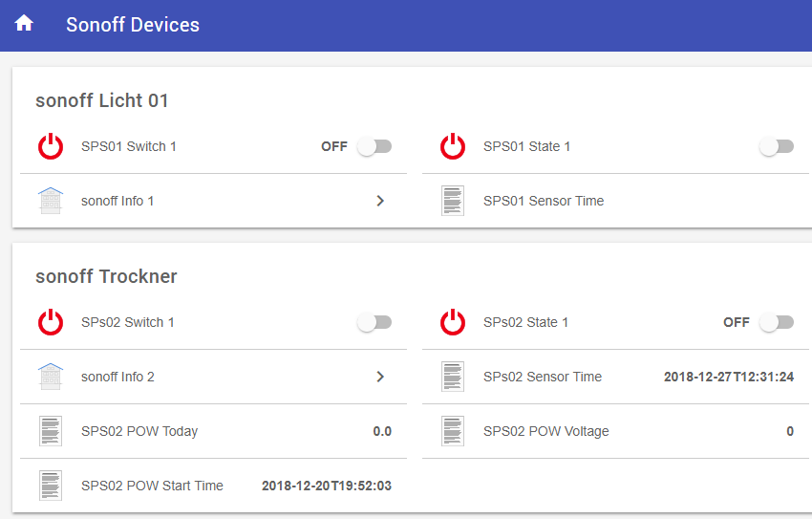Click the SPS01 Switch 1 power icon
This screenshot has height=519, width=812.
[x=51, y=146]
